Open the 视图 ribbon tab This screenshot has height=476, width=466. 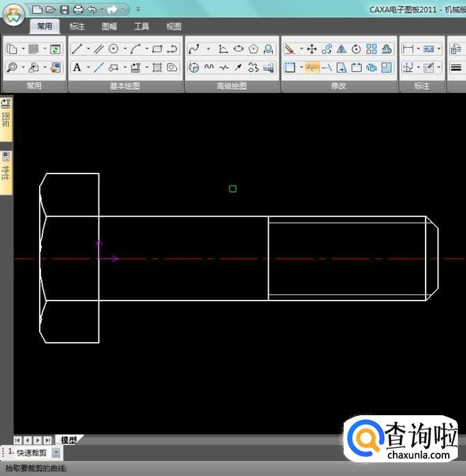point(174,27)
